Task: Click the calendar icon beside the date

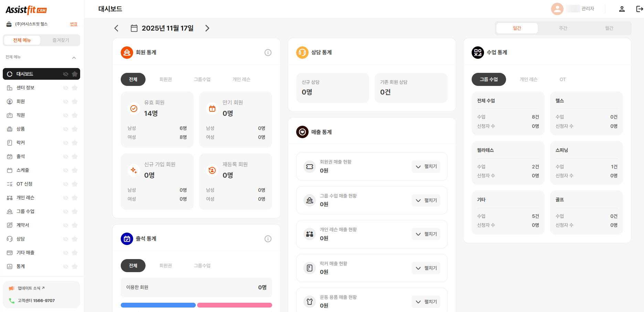Action: click(134, 28)
